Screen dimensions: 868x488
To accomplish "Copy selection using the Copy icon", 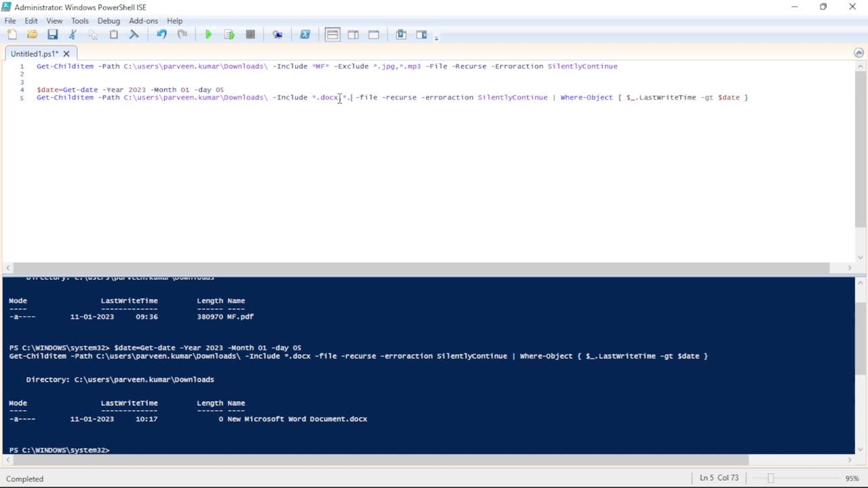I will click(93, 35).
